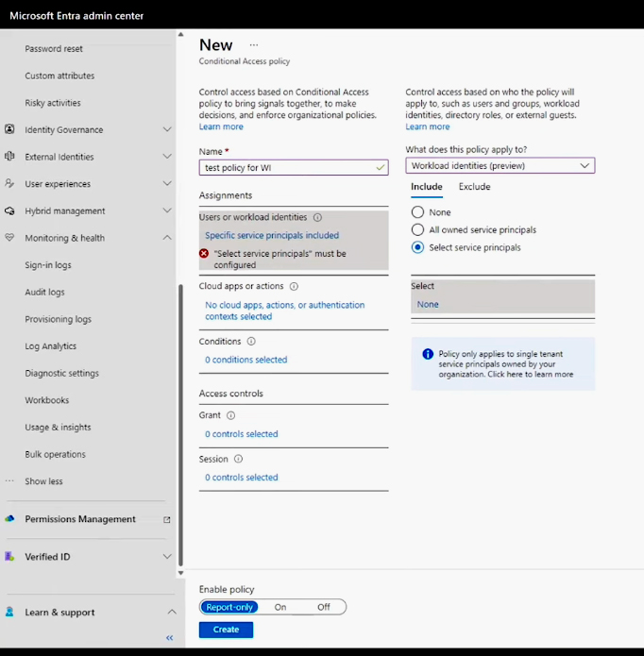Viewport: 644px width, 656px height.
Task: Expand Verified ID section chevron
Action: click(x=167, y=557)
